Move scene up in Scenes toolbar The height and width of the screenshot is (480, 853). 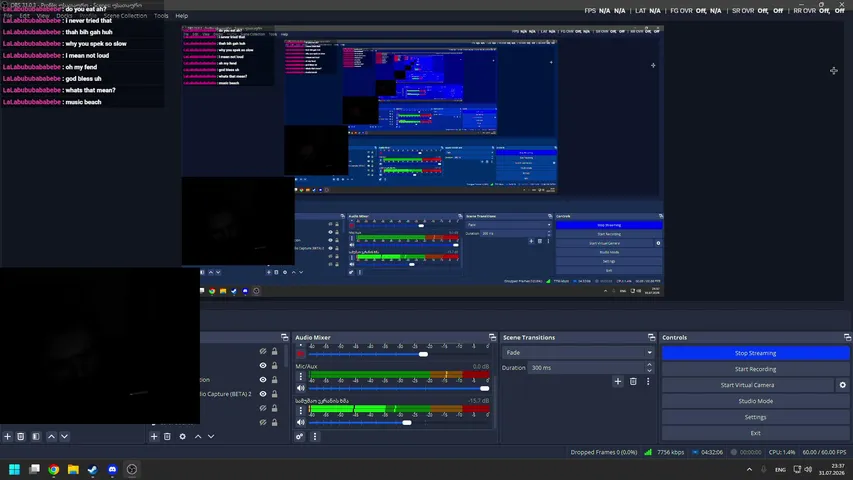(x=51, y=436)
